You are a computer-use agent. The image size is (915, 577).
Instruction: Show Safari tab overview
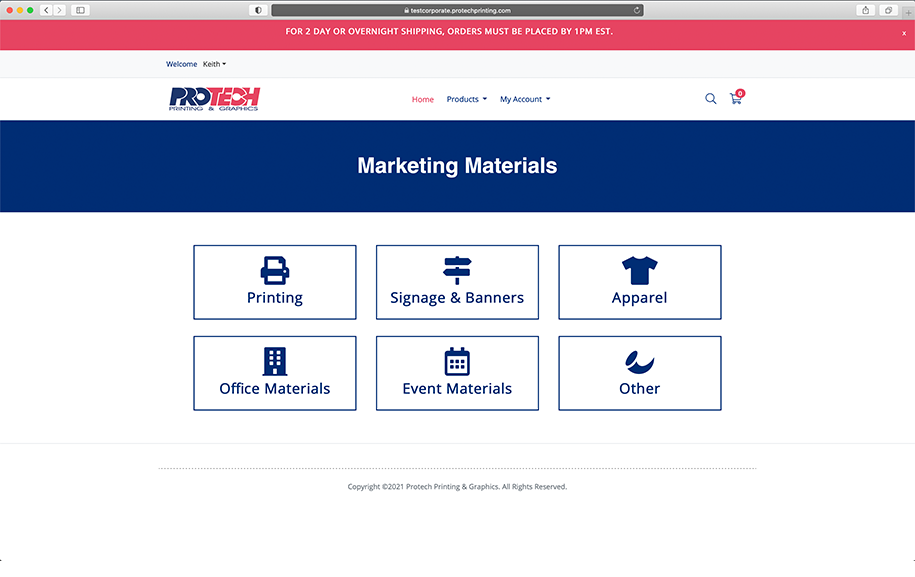pos(888,10)
